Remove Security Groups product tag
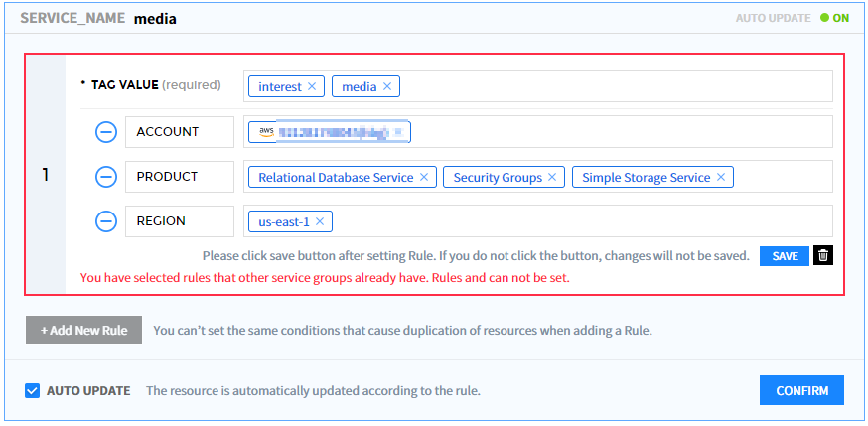This screenshot has height=426, width=868. (x=553, y=177)
